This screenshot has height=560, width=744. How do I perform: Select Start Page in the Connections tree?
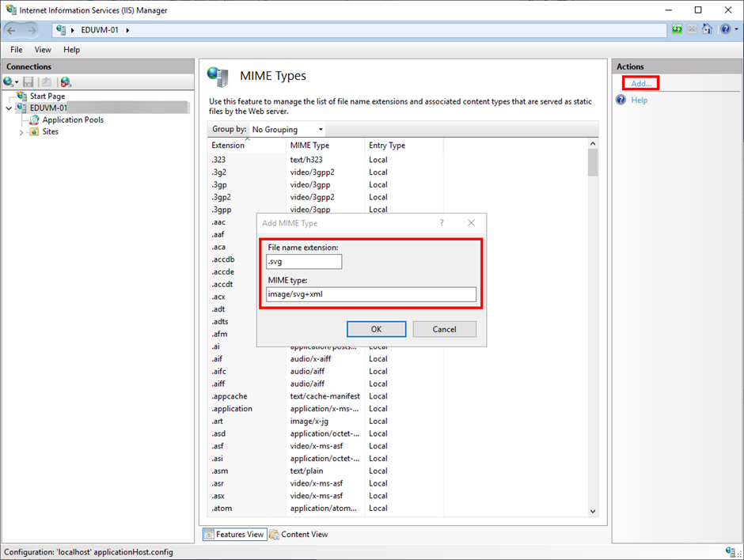point(47,96)
